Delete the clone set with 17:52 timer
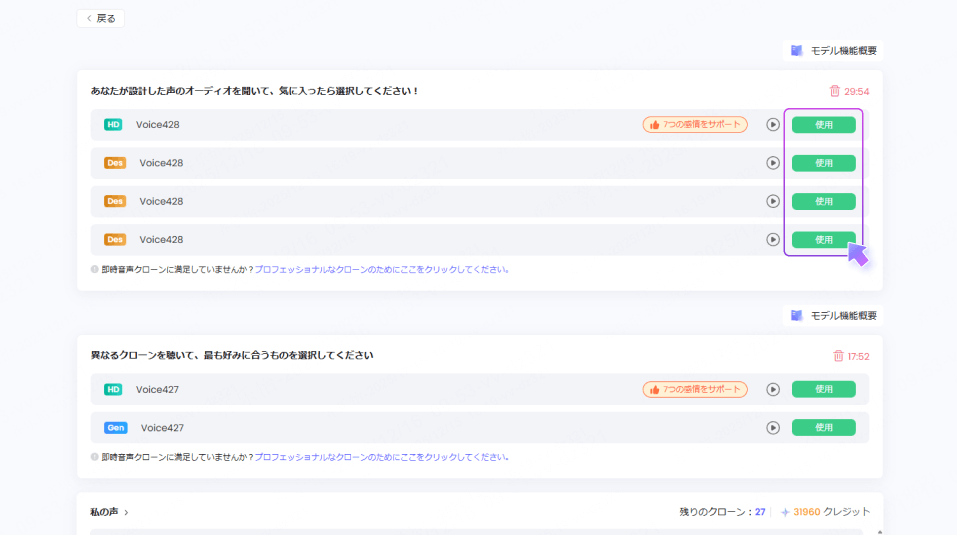 pyautogui.click(x=838, y=356)
